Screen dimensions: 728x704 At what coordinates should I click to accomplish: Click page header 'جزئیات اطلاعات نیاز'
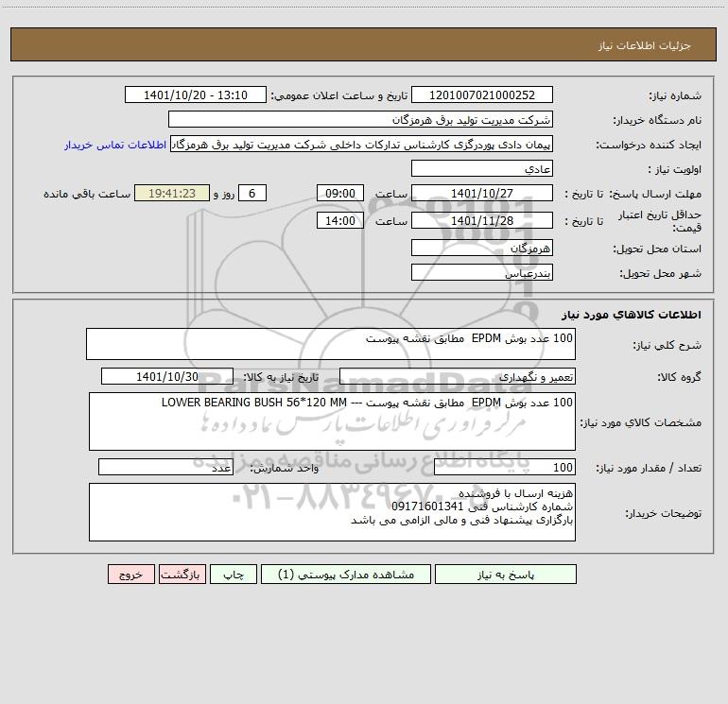point(645,45)
